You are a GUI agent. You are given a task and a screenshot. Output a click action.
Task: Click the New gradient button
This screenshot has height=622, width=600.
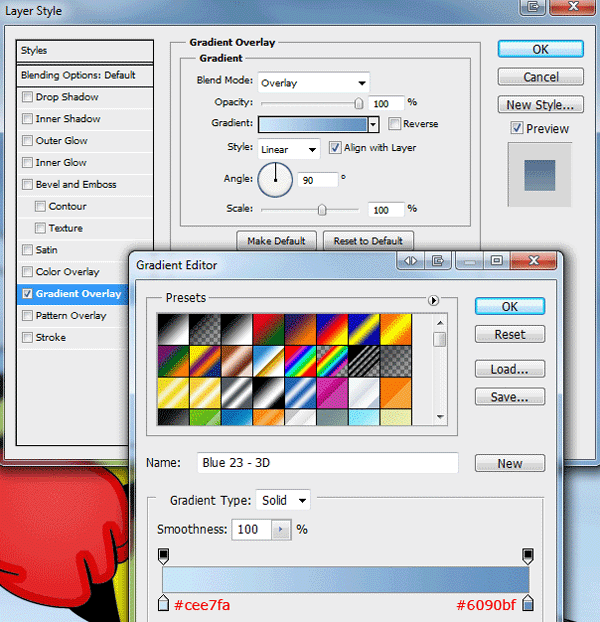pos(510,463)
